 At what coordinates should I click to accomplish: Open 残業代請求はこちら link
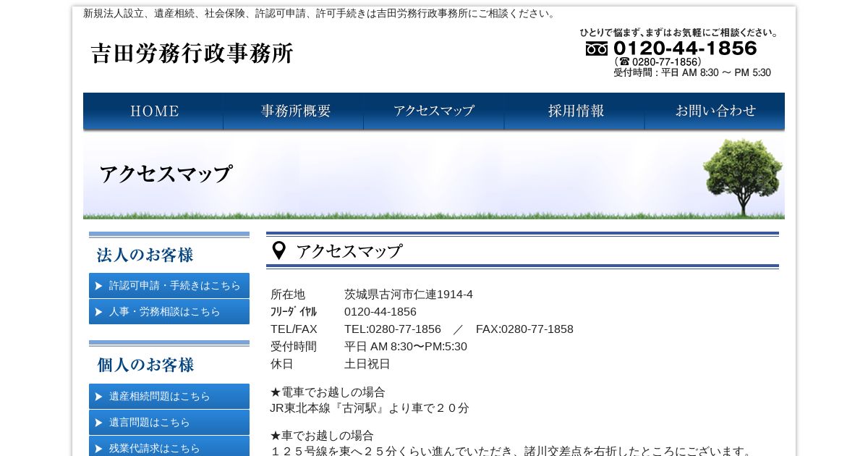point(169,447)
